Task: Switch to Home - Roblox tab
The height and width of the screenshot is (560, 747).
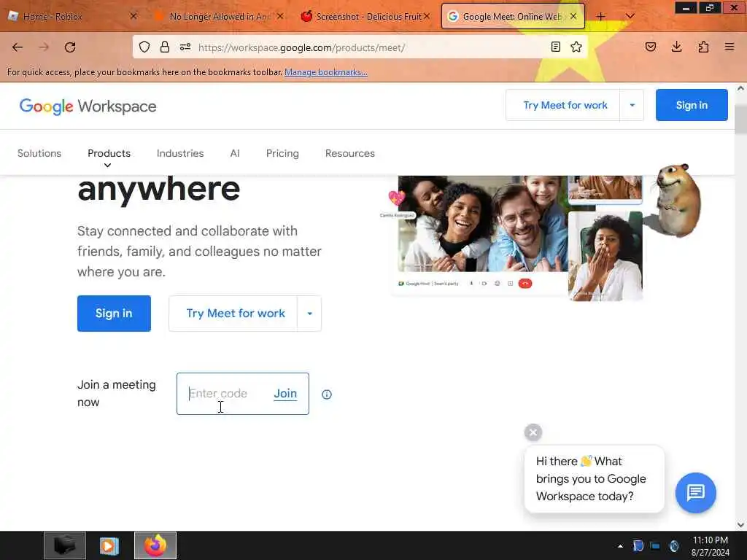Action: pyautogui.click(x=73, y=16)
